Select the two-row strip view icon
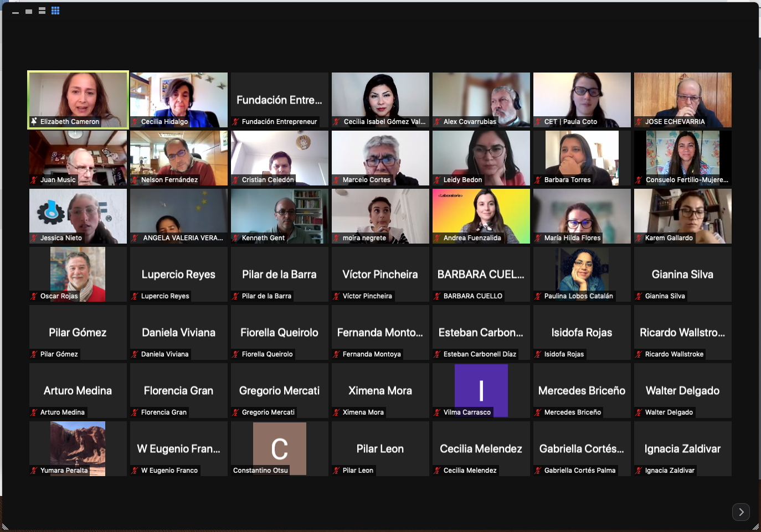 (42, 11)
